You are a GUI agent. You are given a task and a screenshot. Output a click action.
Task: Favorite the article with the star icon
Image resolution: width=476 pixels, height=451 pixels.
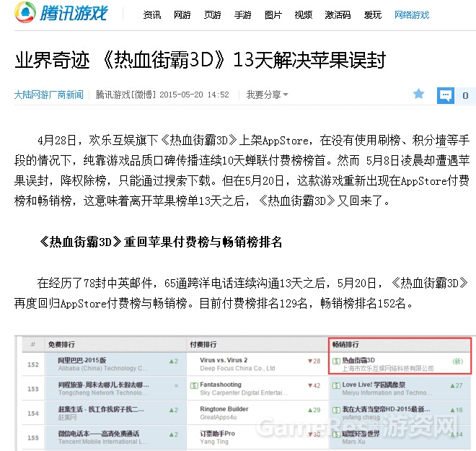418,94
